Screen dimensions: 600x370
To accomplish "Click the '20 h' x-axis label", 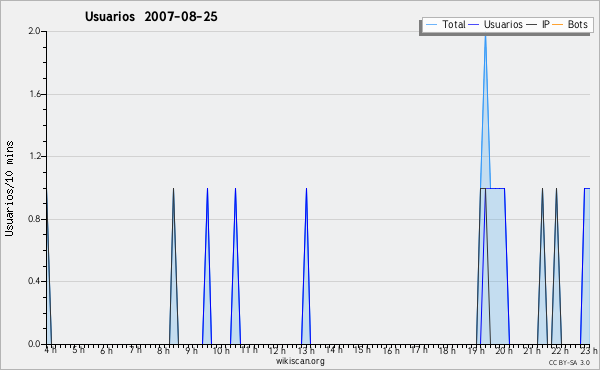I will click(504, 350).
